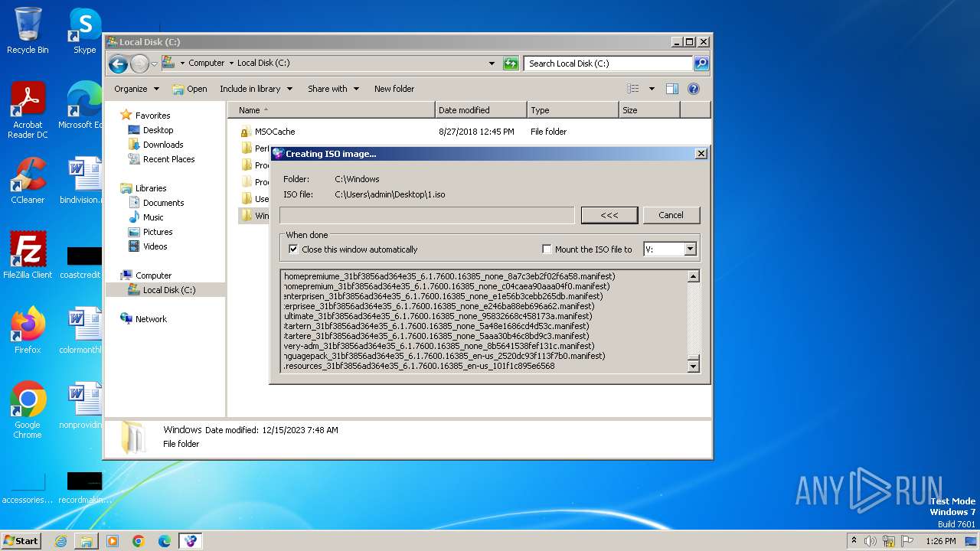
Task: Open the nonprovidin Word document icon
Action: [83, 405]
